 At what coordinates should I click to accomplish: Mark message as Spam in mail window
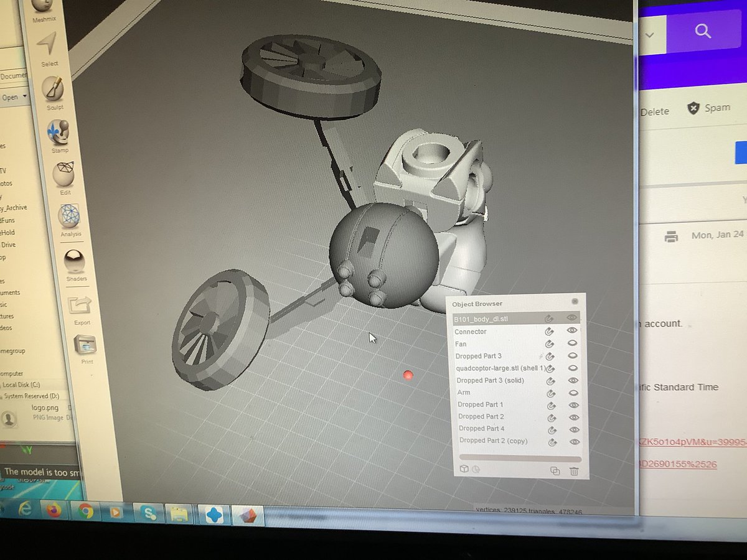[709, 108]
